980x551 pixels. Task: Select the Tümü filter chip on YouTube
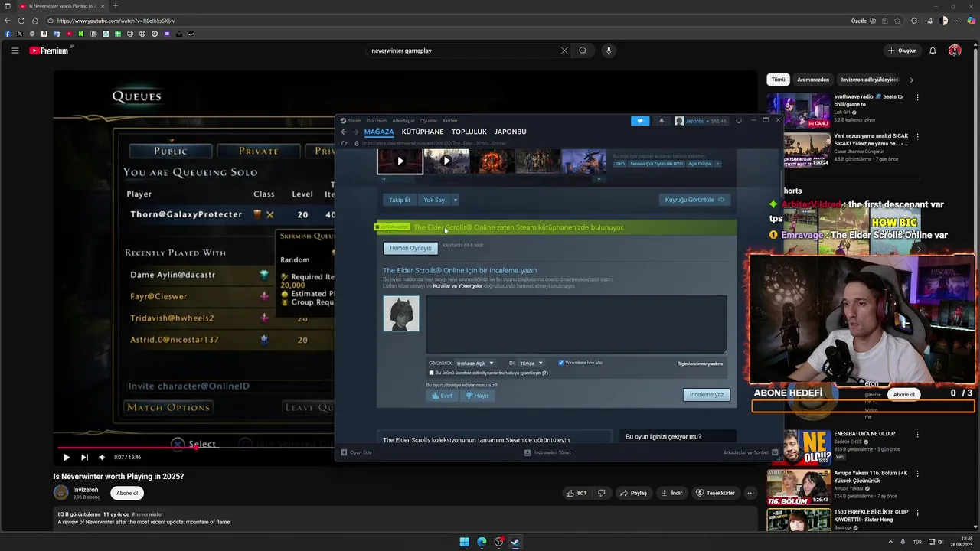pos(778,80)
